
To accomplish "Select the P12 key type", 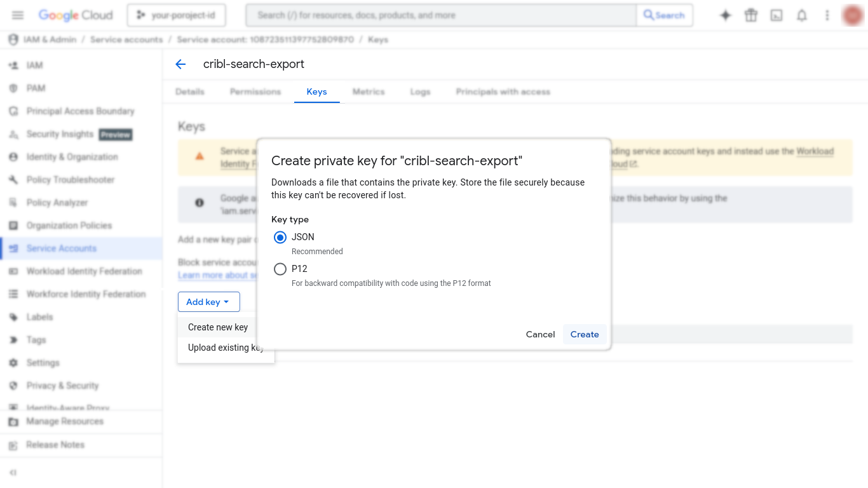I will pyautogui.click(x=280, y=269).
